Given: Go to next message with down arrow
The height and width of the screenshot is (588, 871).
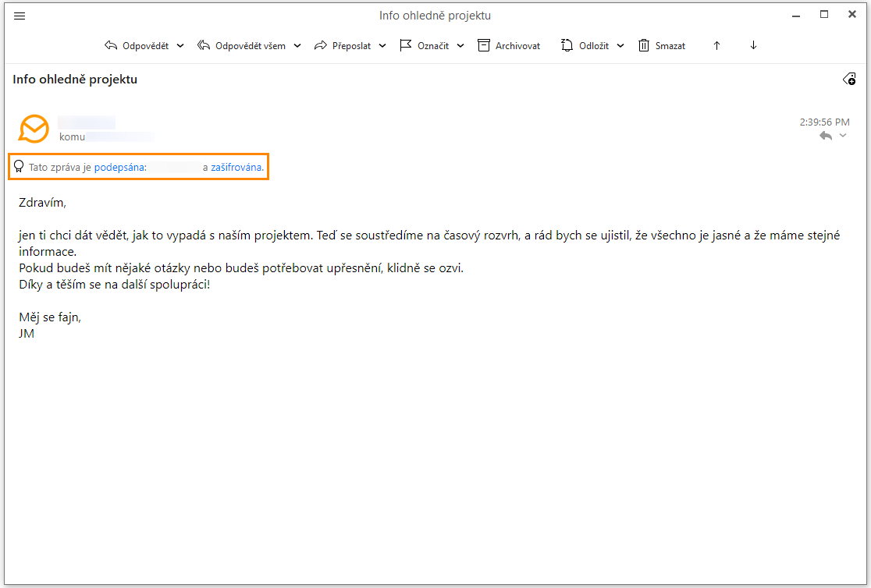Looking at the screenshot, I should click(x=753, y=46).
